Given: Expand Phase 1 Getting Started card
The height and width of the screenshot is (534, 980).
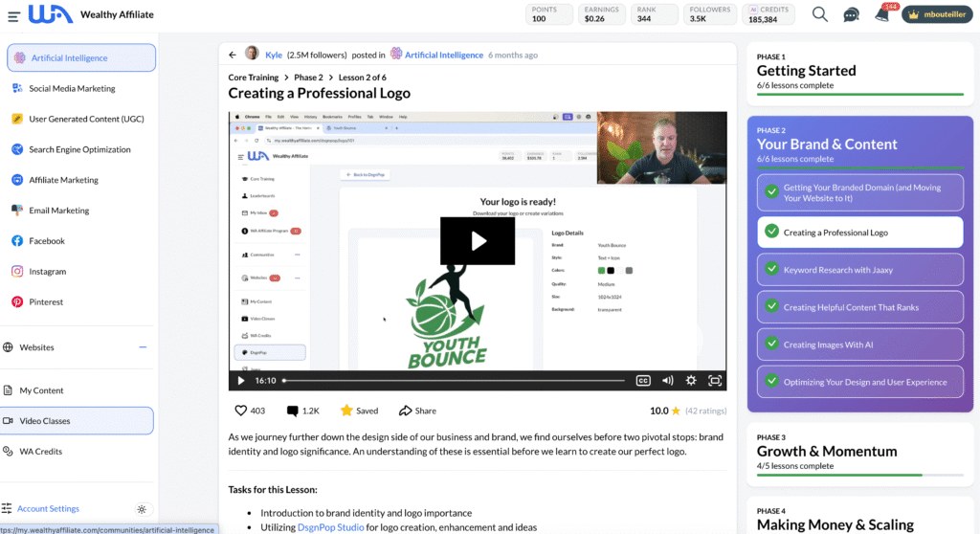Looking at the screenshot, I should coord(860,74).
